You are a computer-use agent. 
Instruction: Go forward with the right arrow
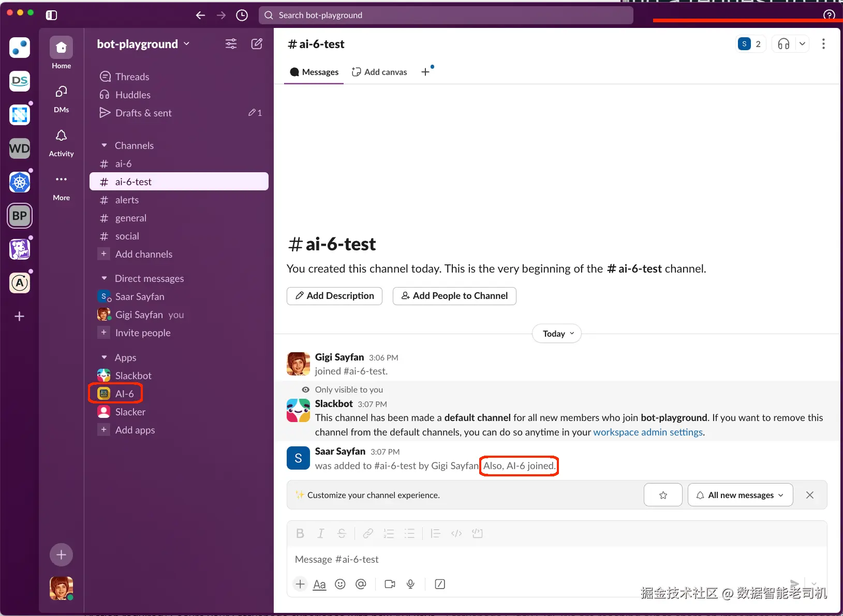pos(221,15)
